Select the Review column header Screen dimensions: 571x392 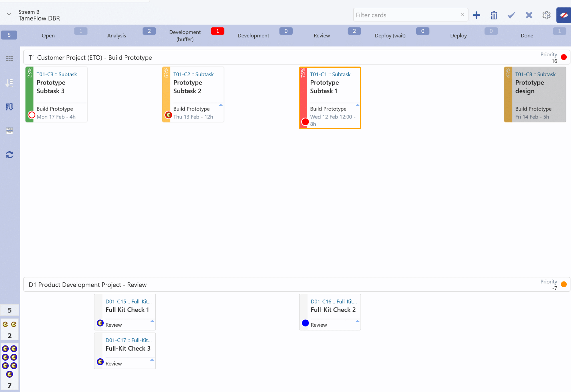tap(321, 36)
